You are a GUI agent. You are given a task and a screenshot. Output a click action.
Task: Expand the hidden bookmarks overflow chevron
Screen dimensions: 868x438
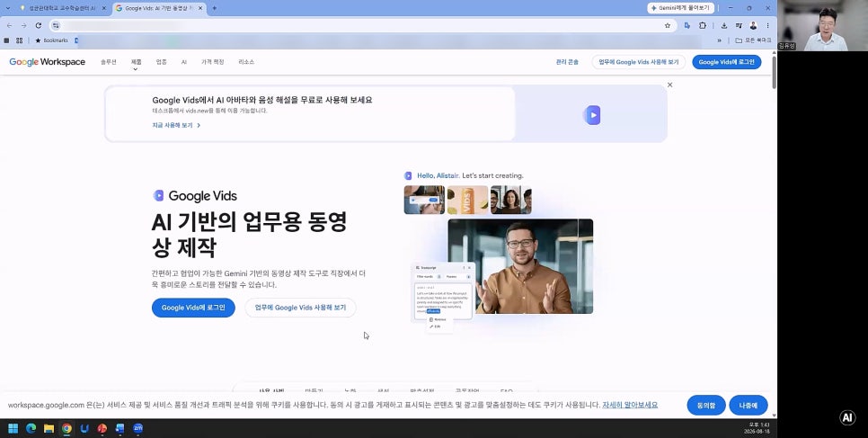point(719,40)
